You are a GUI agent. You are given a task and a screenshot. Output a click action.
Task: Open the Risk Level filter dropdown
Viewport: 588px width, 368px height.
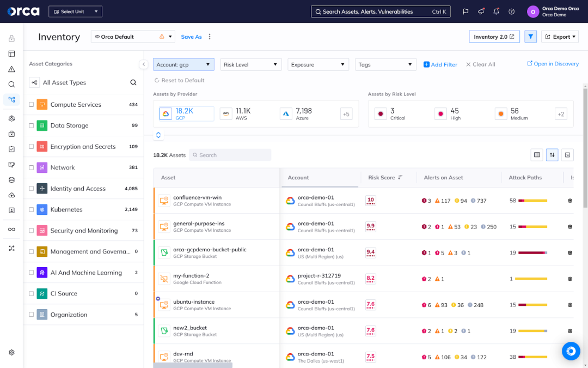click(251, 64)
